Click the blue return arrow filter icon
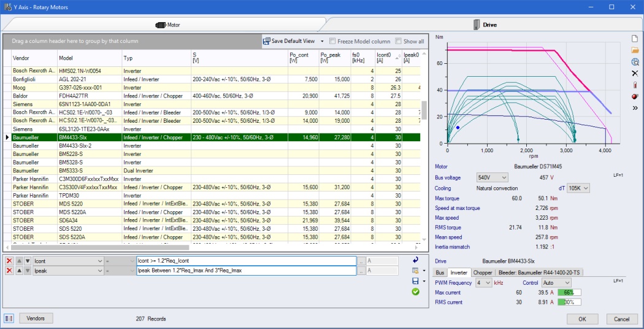 416,260
